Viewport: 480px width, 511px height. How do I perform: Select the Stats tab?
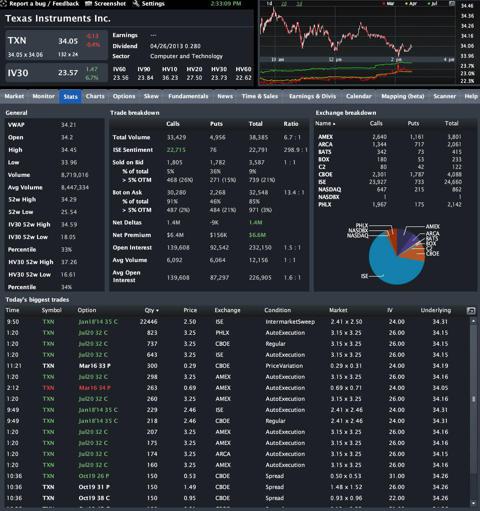click(70, 97)
